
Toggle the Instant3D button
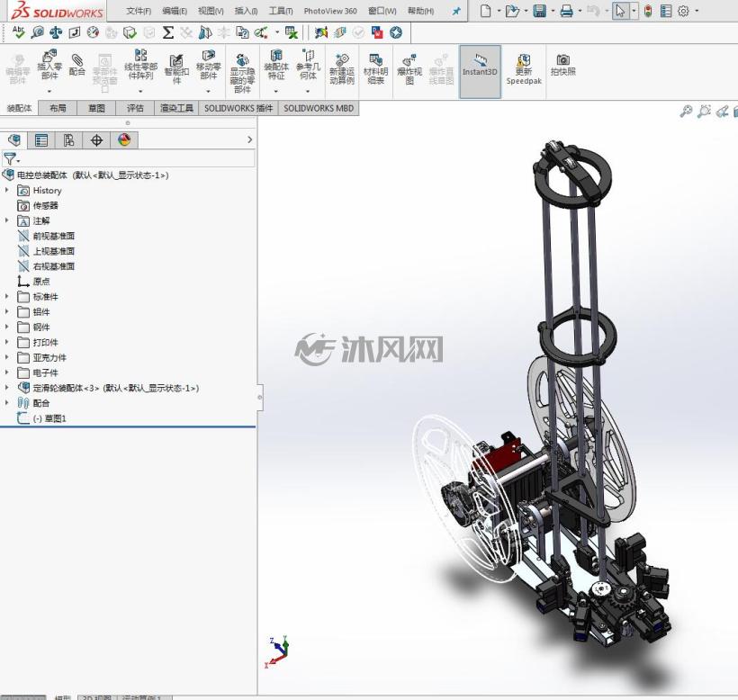[x=480, y=71]
